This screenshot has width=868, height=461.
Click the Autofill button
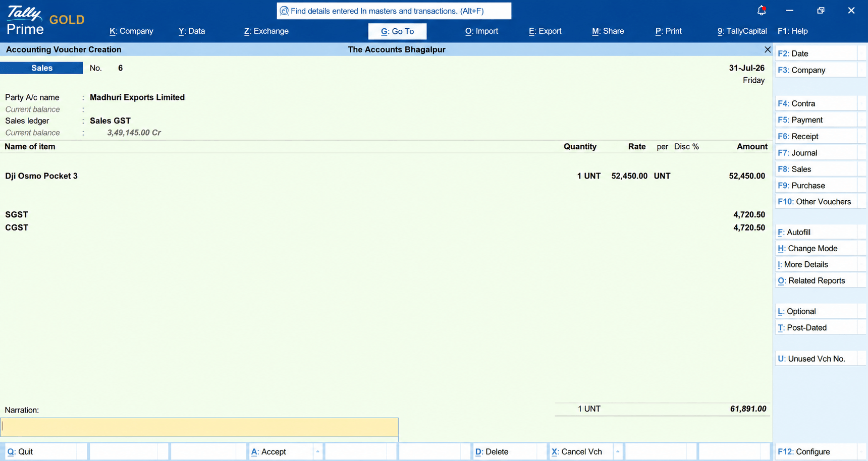[x=816, y=232]
